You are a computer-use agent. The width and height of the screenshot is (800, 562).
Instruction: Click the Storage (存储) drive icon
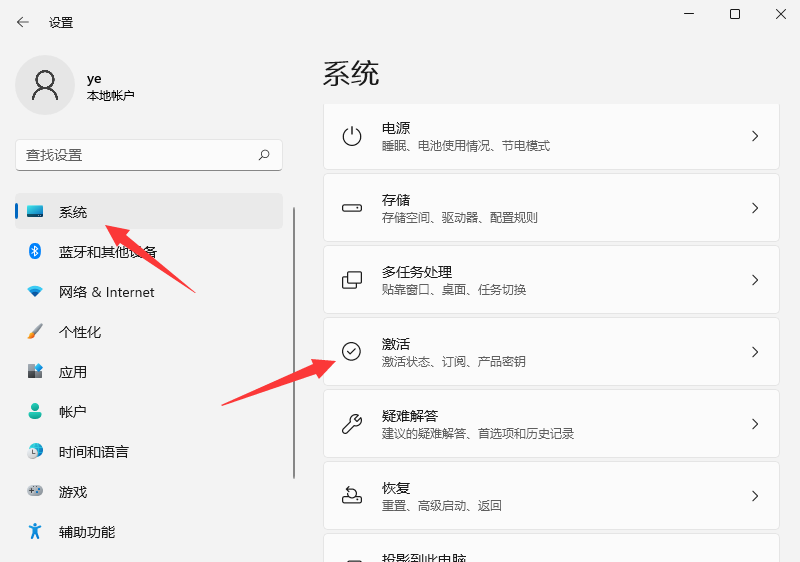tap(352, 208)
